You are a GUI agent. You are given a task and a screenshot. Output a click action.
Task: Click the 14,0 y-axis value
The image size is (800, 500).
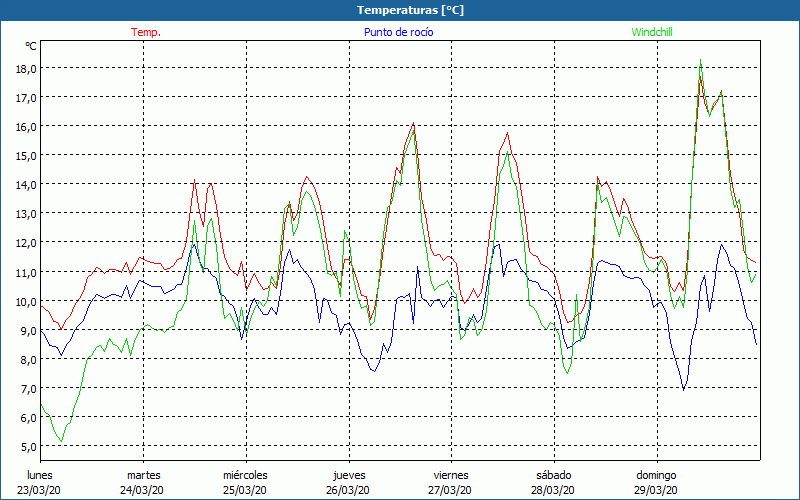point(26,185)
